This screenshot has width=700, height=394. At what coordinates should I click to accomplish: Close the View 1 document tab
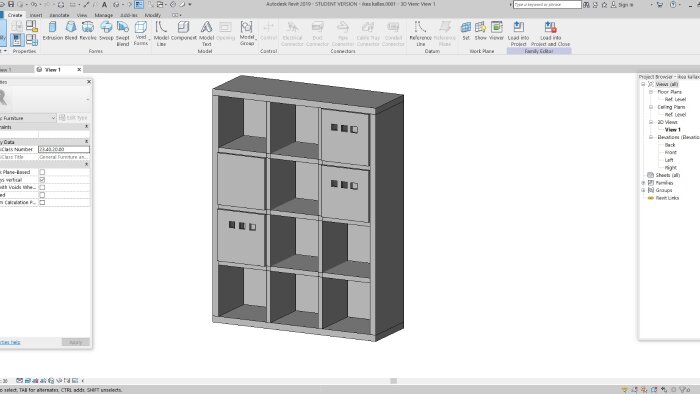click(x=79, y=70)
